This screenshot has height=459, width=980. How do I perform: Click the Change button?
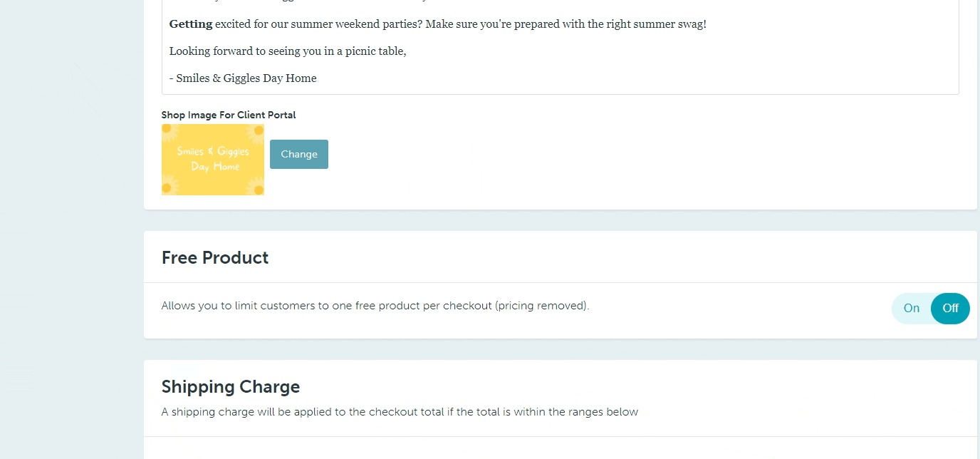coord(298,154)
